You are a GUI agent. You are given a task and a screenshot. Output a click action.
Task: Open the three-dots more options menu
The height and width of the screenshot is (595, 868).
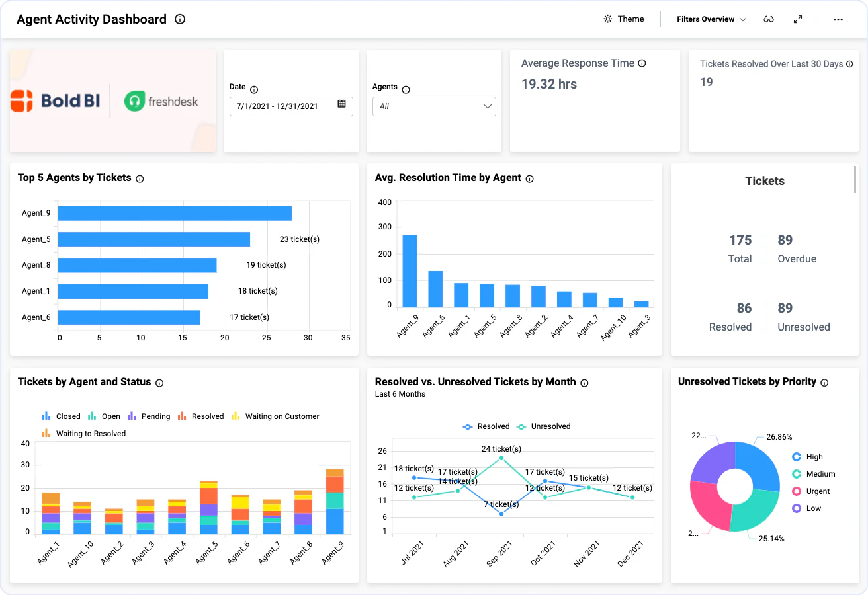point(838,19)
